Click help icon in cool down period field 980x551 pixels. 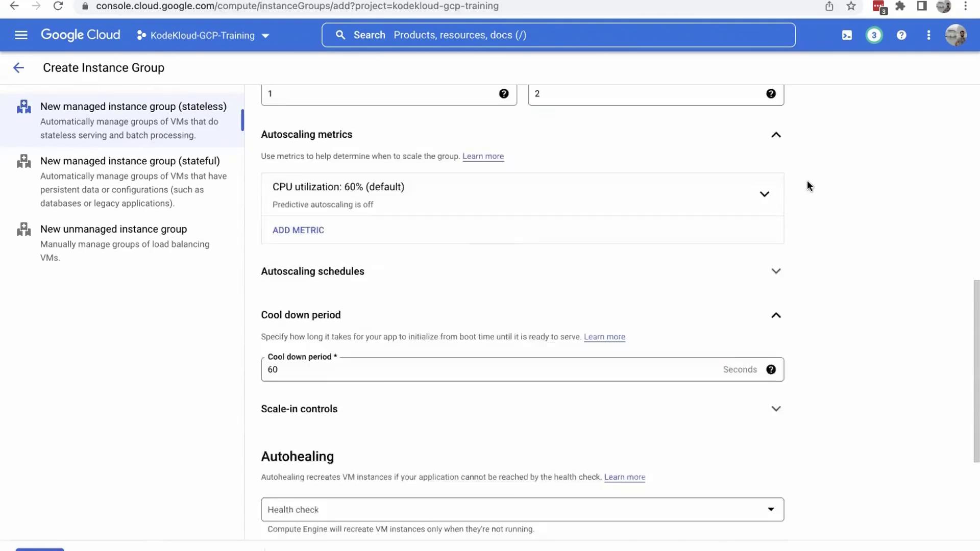(x=771, y=369)
